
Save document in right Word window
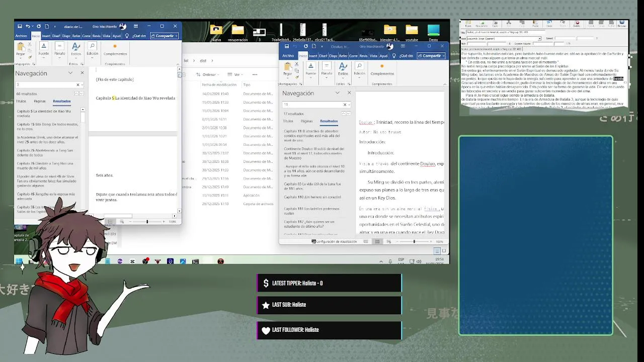coord(286,46)
